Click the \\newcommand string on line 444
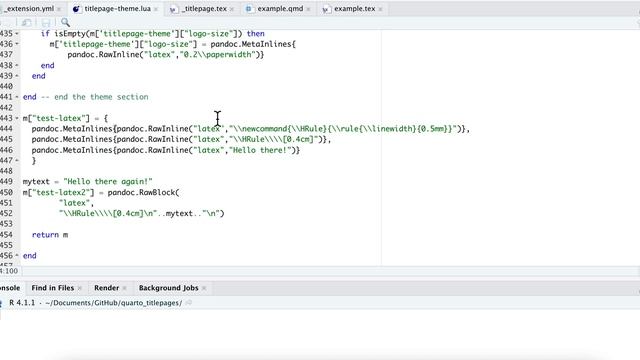 (343, 129)
